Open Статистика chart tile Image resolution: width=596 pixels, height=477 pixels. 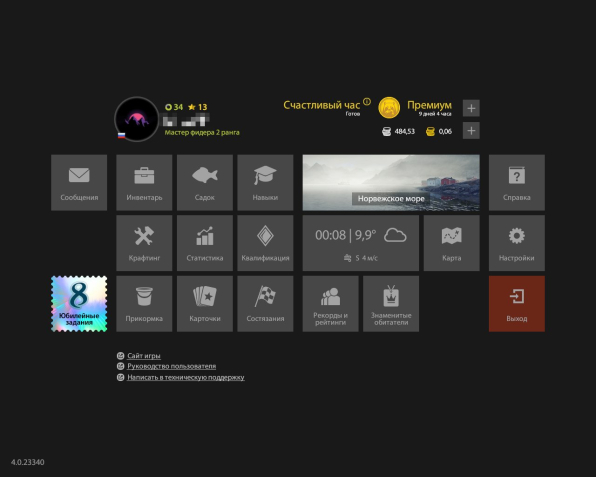[205, 243]
